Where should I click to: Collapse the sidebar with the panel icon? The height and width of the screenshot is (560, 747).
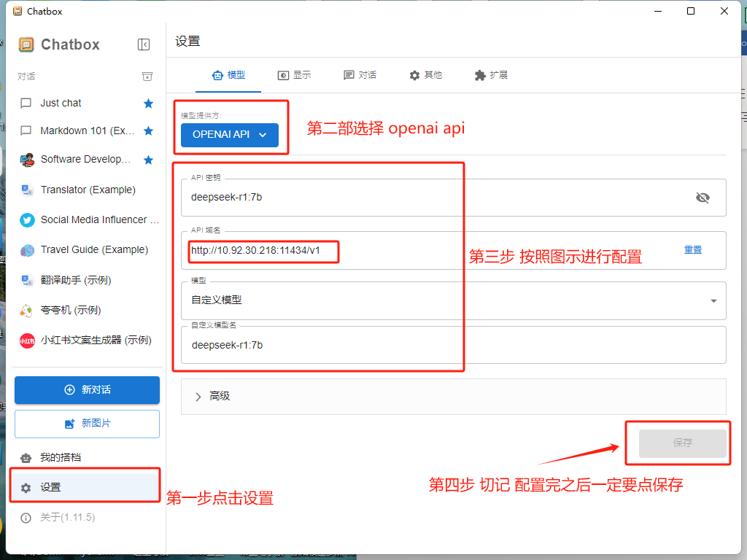(144, 44)
